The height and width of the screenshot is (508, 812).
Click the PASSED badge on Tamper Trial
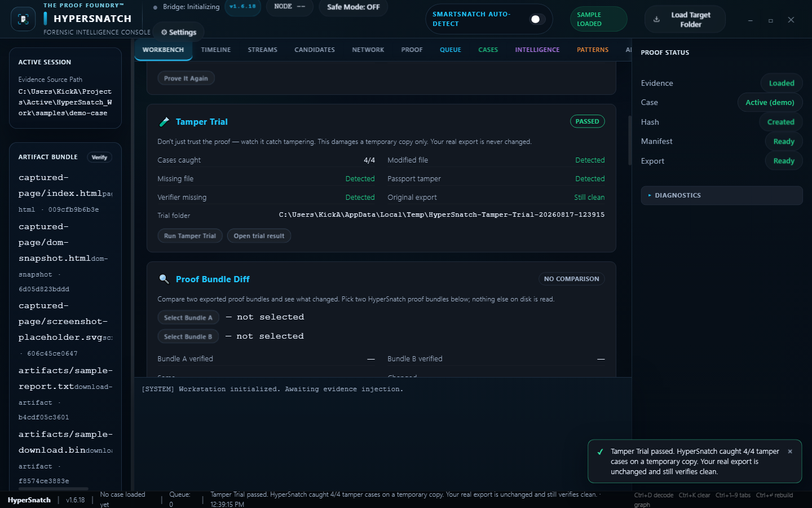tap(588, 121)
